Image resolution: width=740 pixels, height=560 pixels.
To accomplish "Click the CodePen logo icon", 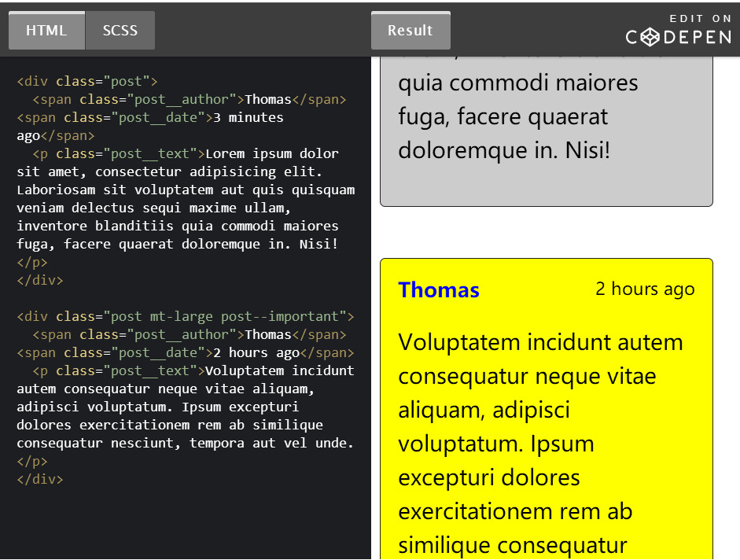I will [x=650, y=37].
